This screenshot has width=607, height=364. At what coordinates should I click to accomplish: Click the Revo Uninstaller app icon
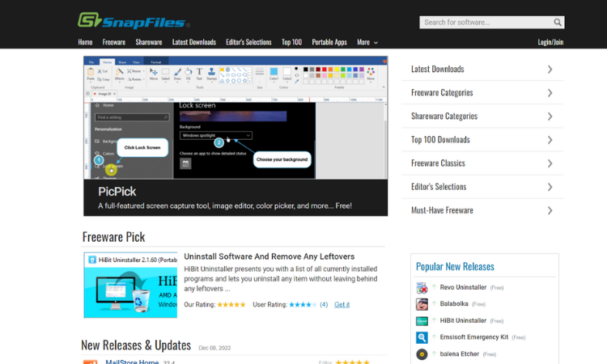tap(422, 288)
